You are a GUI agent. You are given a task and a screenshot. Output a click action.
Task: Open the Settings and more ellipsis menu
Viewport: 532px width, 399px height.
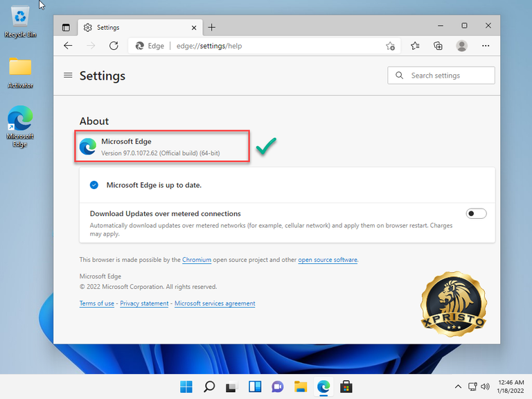pos(486,46)
